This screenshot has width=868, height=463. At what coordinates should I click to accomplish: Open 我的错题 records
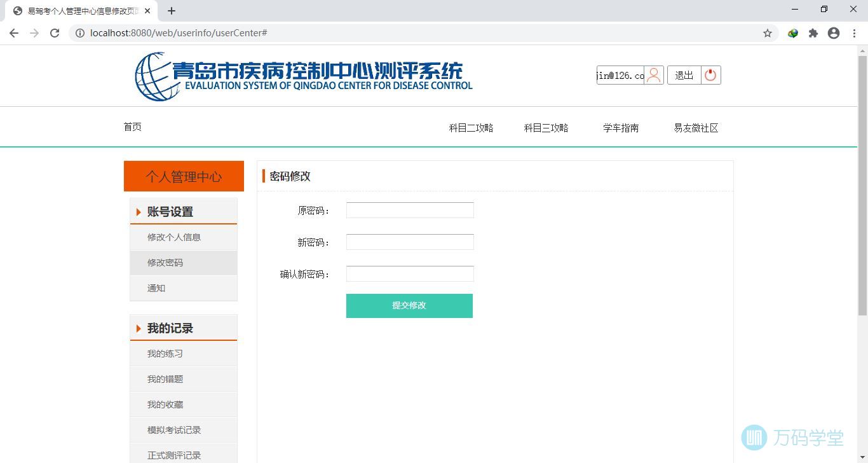tap(184, 379)
